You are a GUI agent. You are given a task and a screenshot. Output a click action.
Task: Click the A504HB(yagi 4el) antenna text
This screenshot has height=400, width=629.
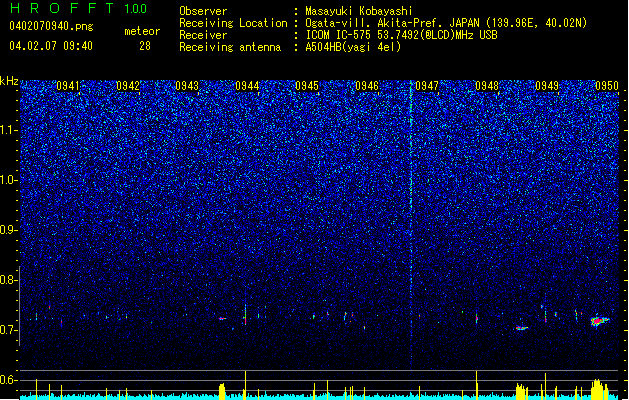coord(353,47)
